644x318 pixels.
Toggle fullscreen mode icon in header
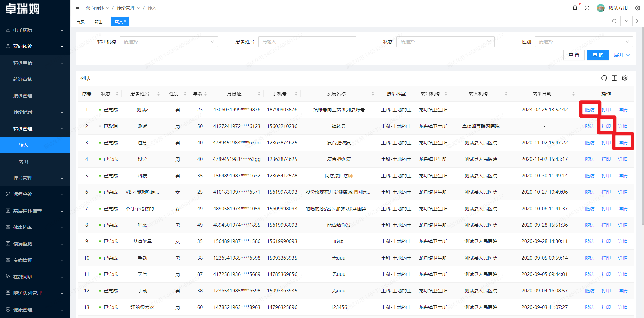587,8
